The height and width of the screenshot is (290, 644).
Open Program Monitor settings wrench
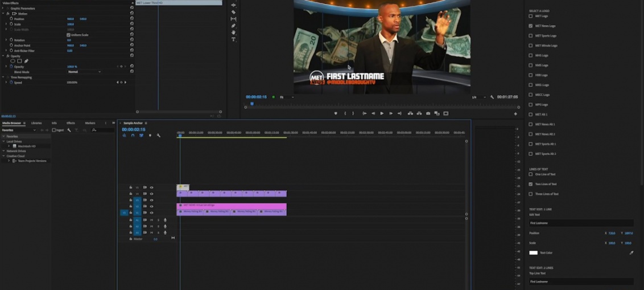pos(492,97)
